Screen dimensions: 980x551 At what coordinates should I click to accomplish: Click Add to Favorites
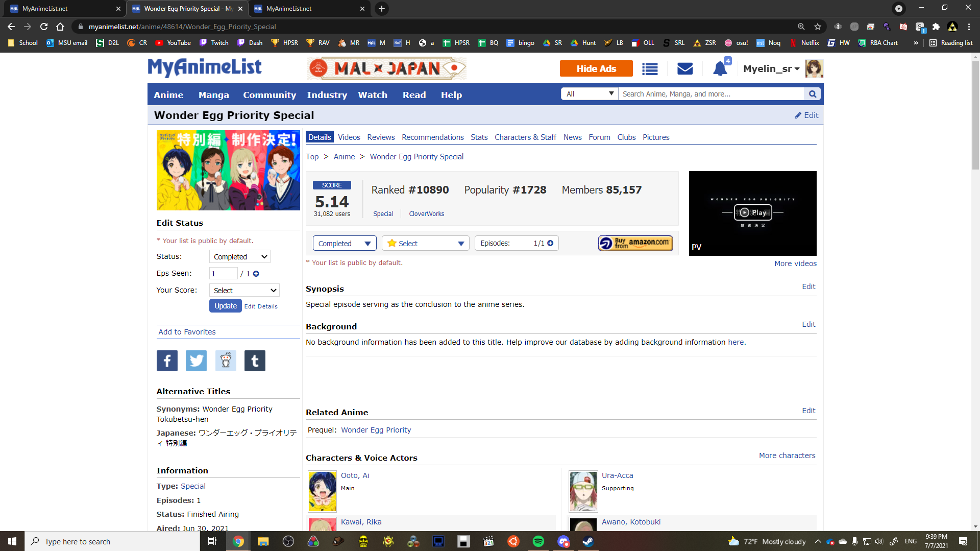click(x=187, y=332)
